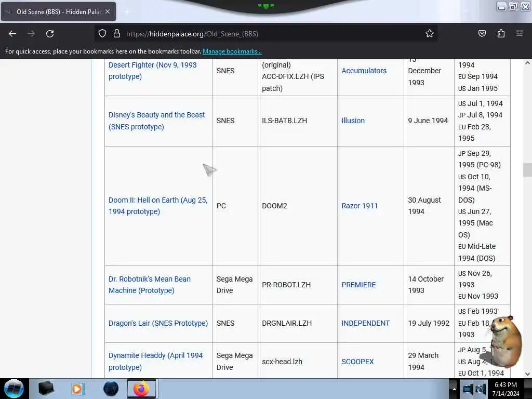
Task: Select the 14 October 1993 date cell
Action: pyautogui.click(x=429, y=285)
